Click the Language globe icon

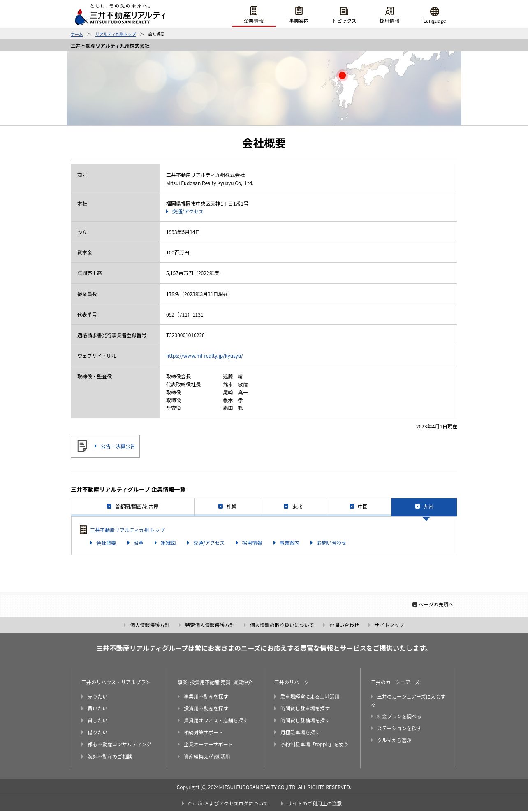click(x=435, y=11)
